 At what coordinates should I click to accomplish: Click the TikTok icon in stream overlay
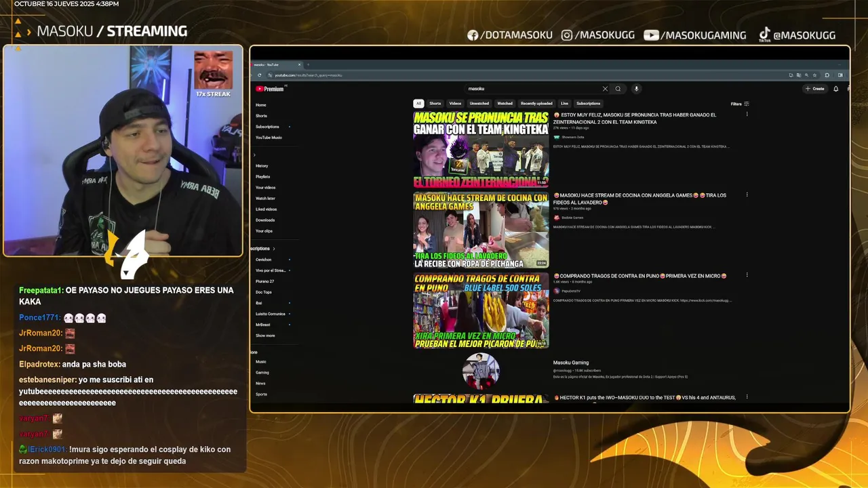[764, 35]
